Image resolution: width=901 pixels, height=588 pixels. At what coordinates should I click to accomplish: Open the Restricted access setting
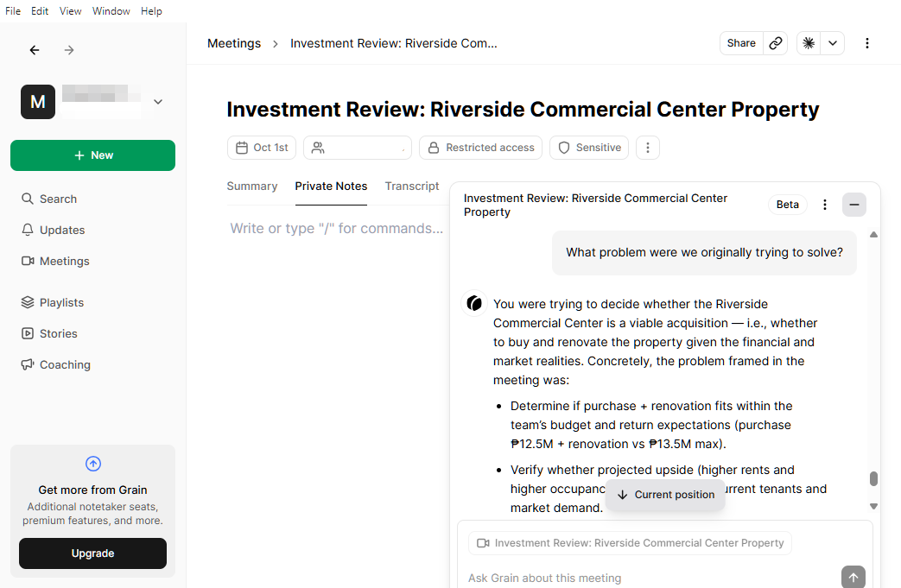click(x=480, y=148)
